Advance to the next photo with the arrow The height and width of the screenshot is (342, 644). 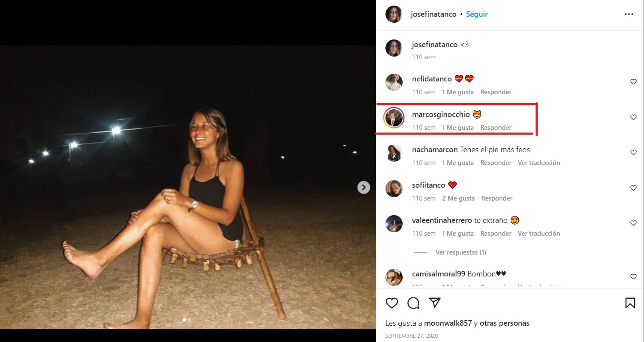363,187
